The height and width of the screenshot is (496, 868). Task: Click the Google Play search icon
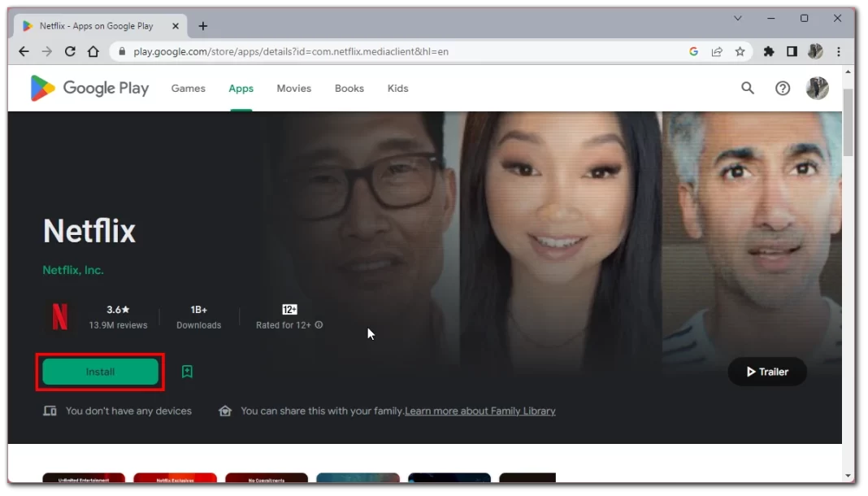[x=747, y=89]
